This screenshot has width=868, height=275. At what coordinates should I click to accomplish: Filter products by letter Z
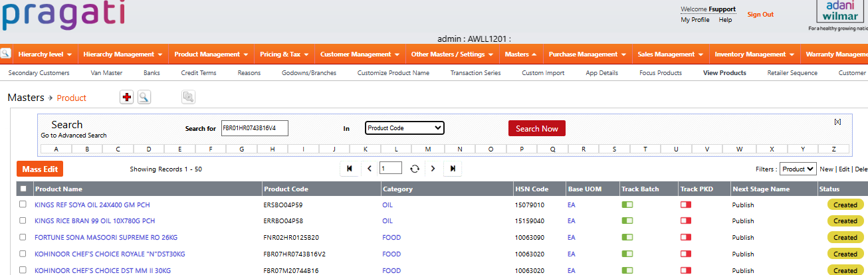[x=833, y=149]
